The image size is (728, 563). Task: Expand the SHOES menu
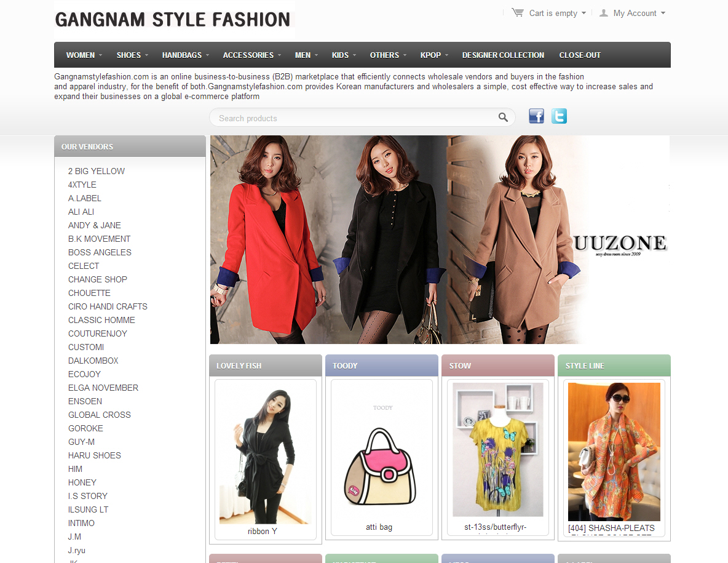[132, 55]
